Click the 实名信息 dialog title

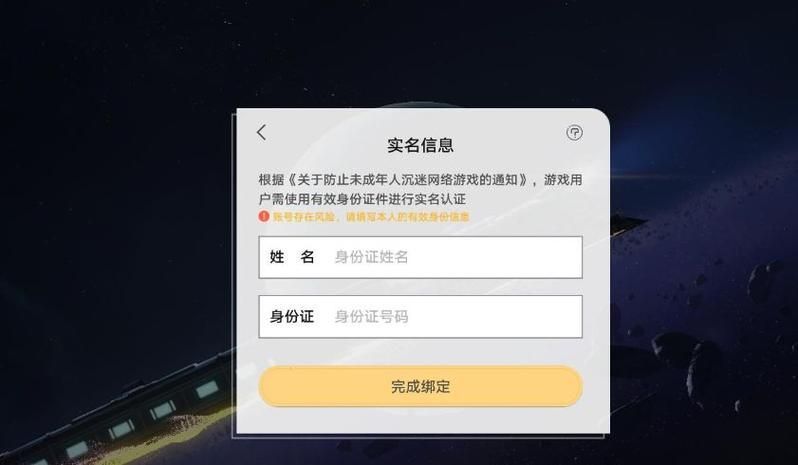[420, 146]
